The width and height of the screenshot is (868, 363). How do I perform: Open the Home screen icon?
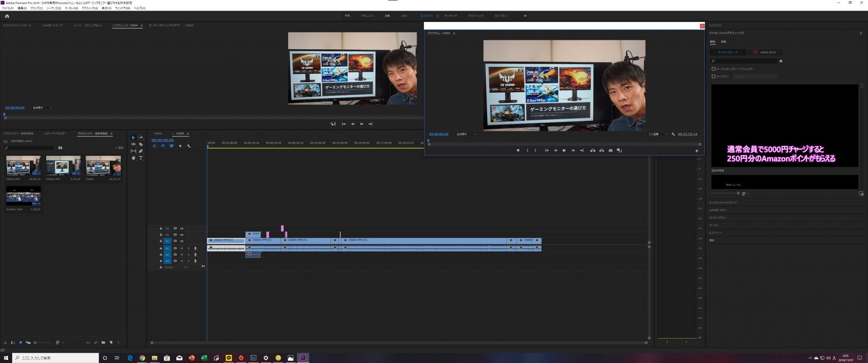tap(7, 16)
